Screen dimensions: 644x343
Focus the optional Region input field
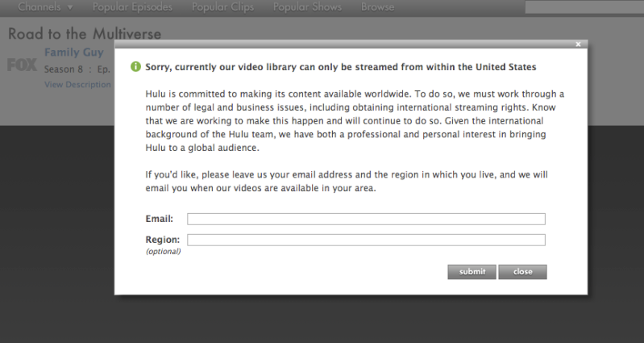pyautogui.click(x=366, y=240)
